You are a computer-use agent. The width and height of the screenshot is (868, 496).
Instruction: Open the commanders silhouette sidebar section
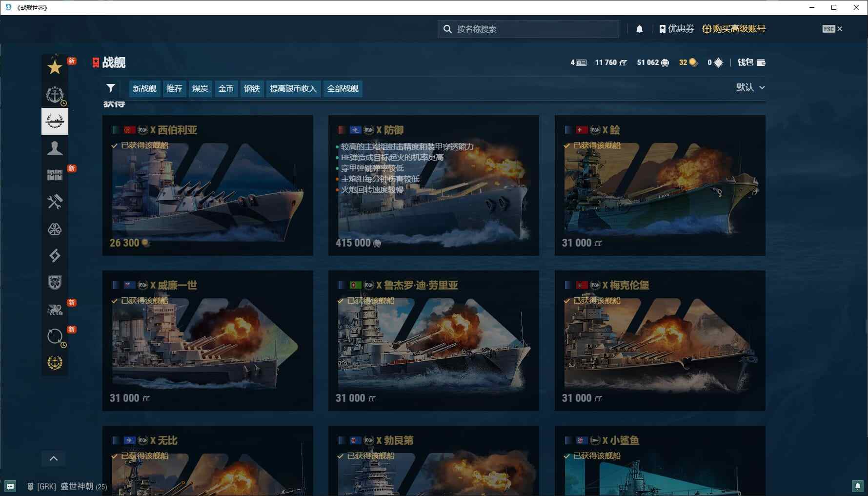tap(55, 148)
